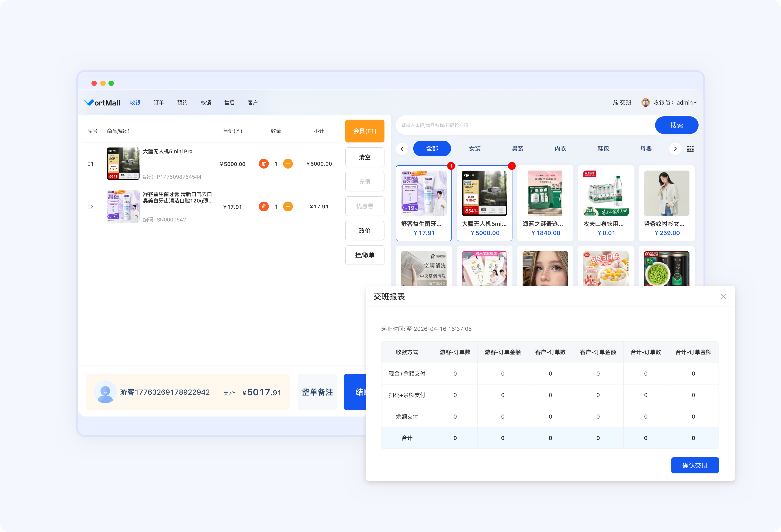Image resolution: width=781 pixels, height=532 pixels.
Task: Increase the DJI drone quantity with plus icon
Action: pyautogui.click(x=288, y=164)
